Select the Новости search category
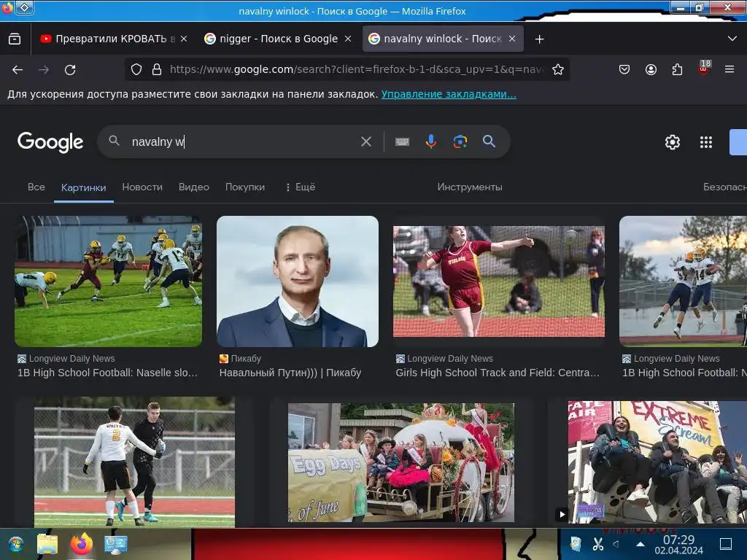Screen dimensions: 747x560 (x=142, y=187)
